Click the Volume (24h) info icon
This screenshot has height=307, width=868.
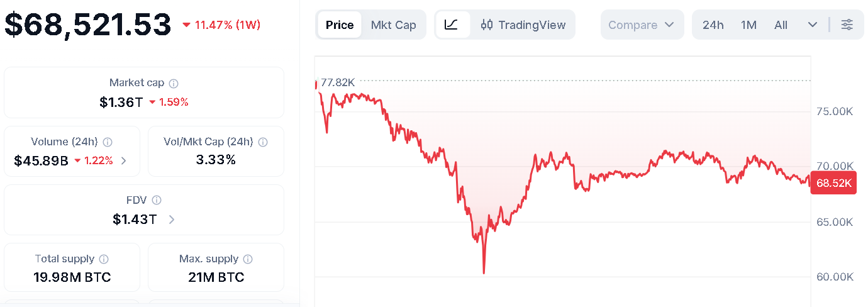click(x=108, y=142)
